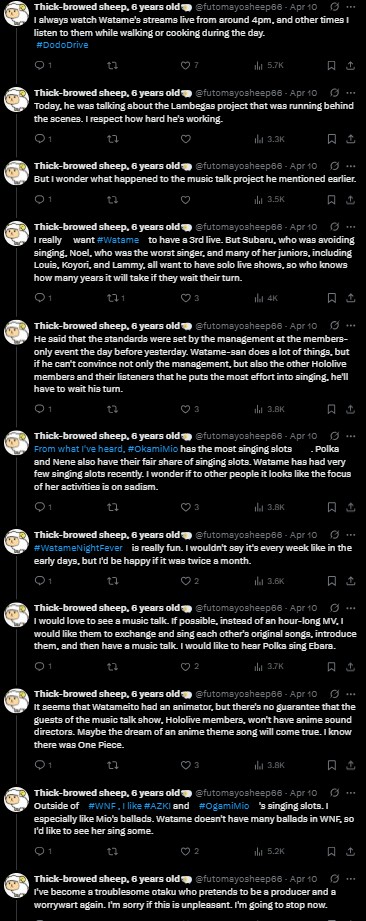
Task: Like the WatameNightFever tweet
Action: (186, 581)
